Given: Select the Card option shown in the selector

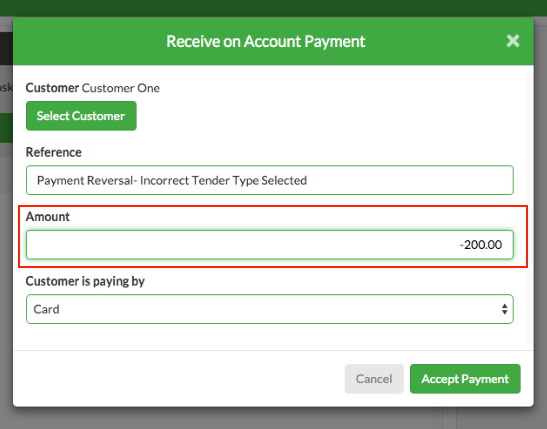Looking at the screenshot, I should point(46,309).
